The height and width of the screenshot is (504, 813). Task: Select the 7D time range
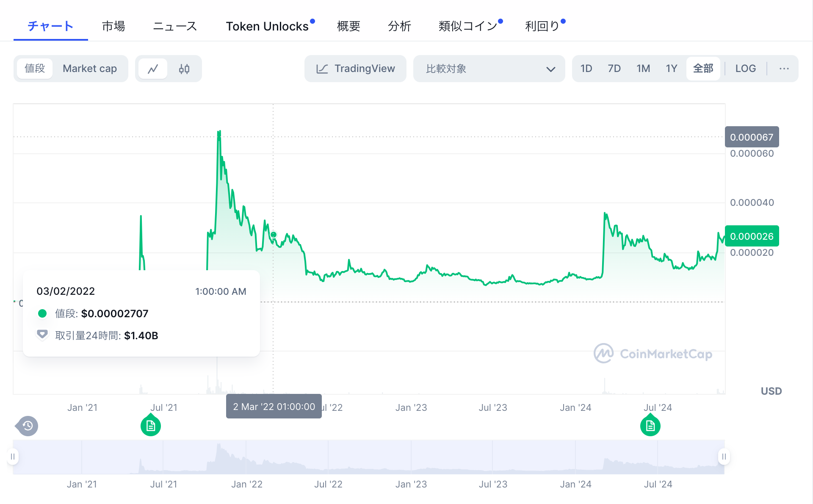[x=614, y=69]
